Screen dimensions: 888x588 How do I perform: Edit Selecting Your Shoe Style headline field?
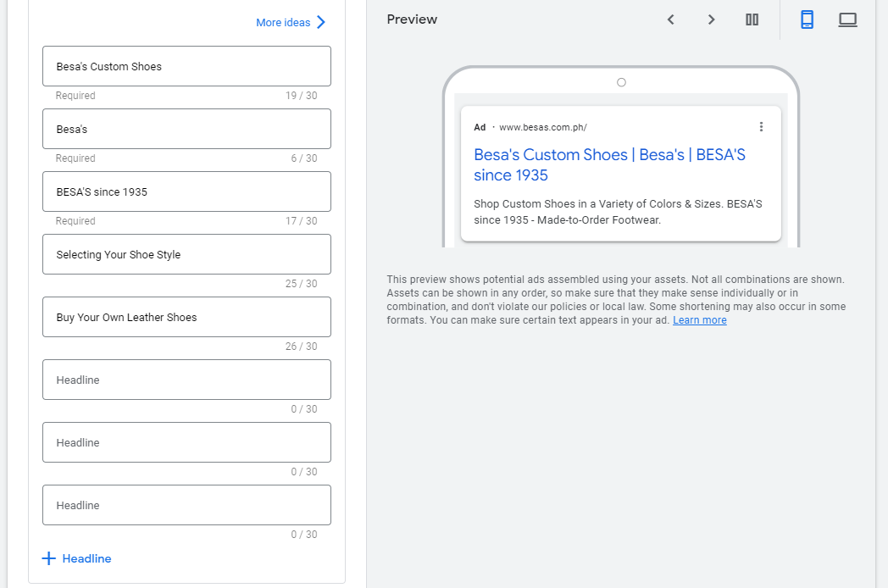[x=187, y=254]
